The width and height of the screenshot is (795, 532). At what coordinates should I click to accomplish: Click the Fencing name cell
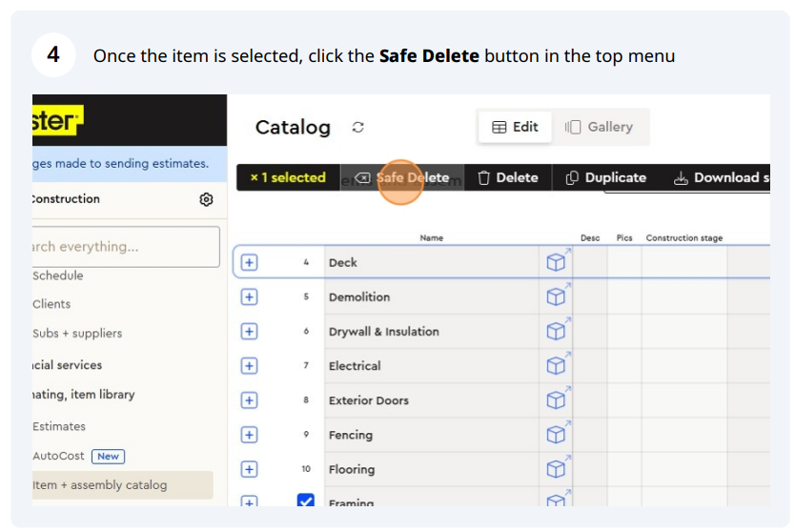[x=432, y=435]
